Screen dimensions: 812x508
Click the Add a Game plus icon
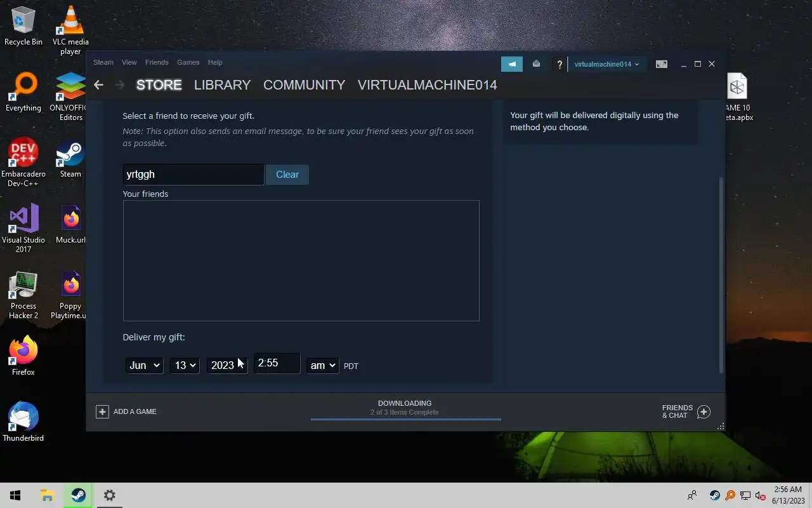pyautogui.click(x=102, y=411)
